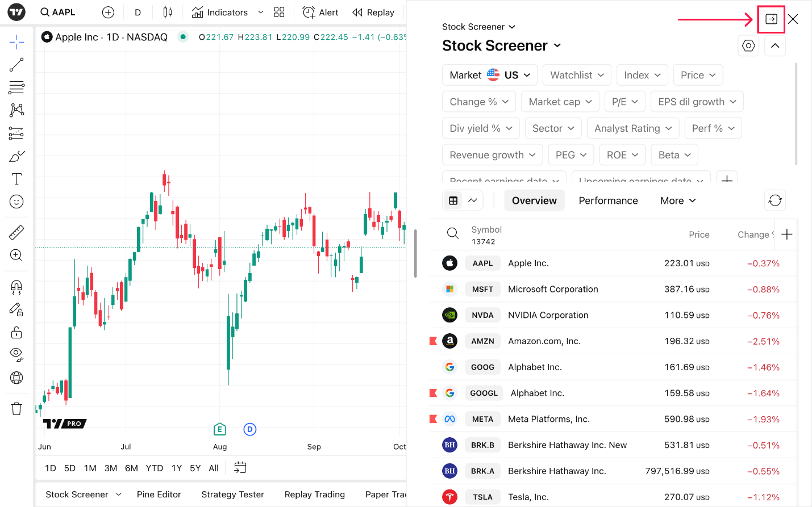This screenshot has width=812, height=507.
Task: Select the ruler measure tool
Action: click(x=16, y=232)
